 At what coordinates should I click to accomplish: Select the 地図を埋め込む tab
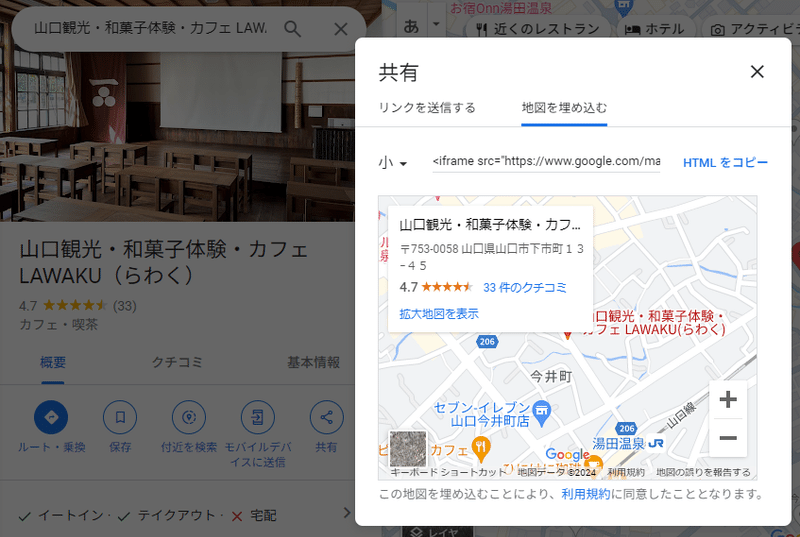click(x=564, y=108)
